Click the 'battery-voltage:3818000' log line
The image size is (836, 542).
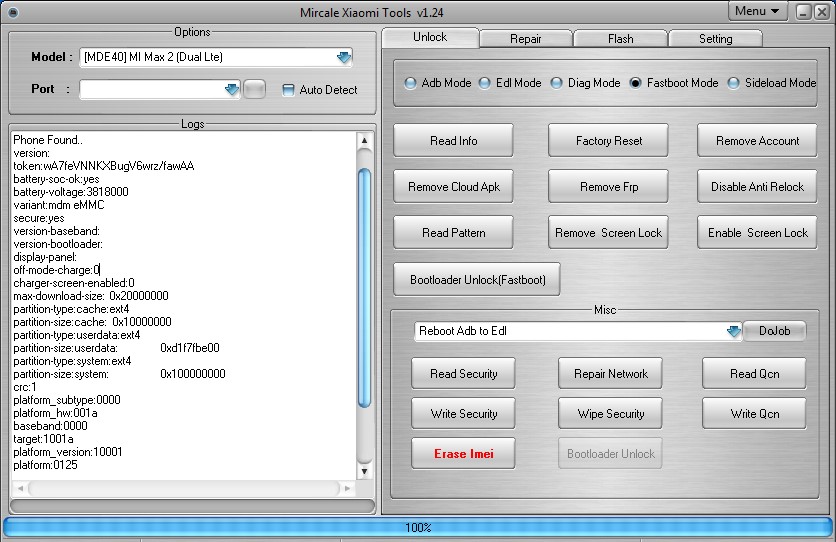(x=71, y=192)
